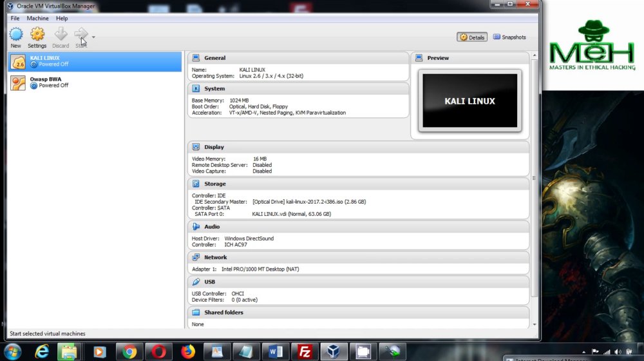Open FileZilla from the taskbar

[305, 351]
